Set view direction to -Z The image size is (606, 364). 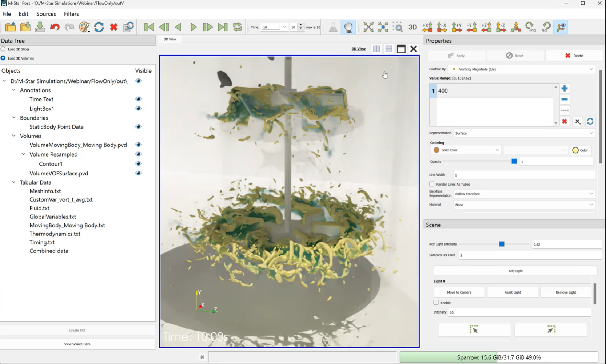[501, 27]
